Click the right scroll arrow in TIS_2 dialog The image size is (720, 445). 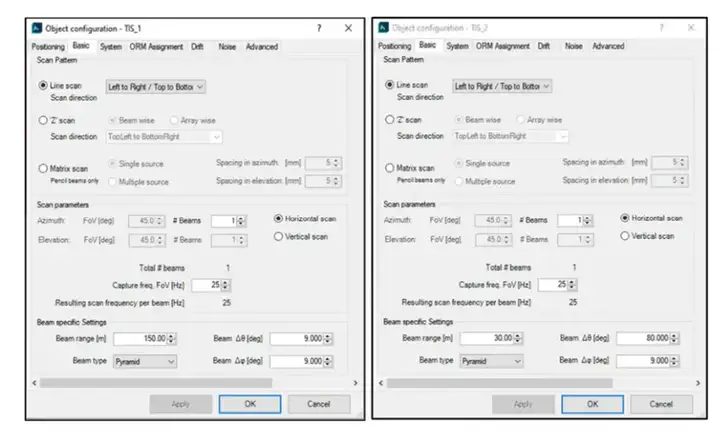click(697, 382)
